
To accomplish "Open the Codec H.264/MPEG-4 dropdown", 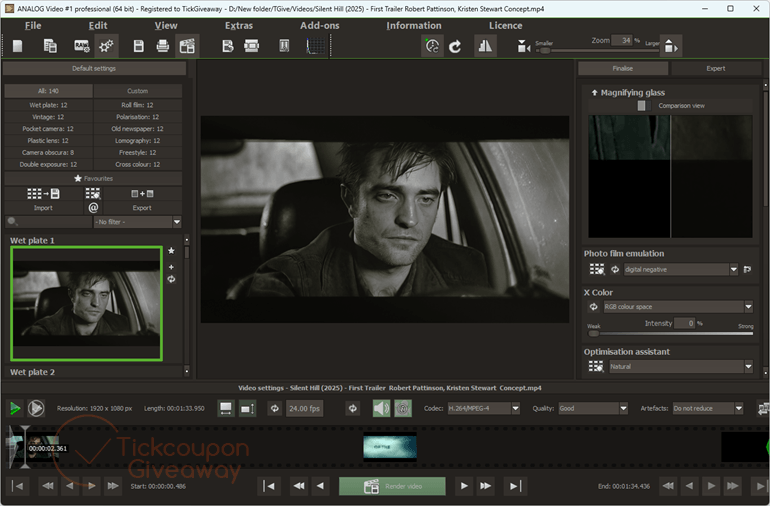I will pyautogui.click(x=483, y=408).
